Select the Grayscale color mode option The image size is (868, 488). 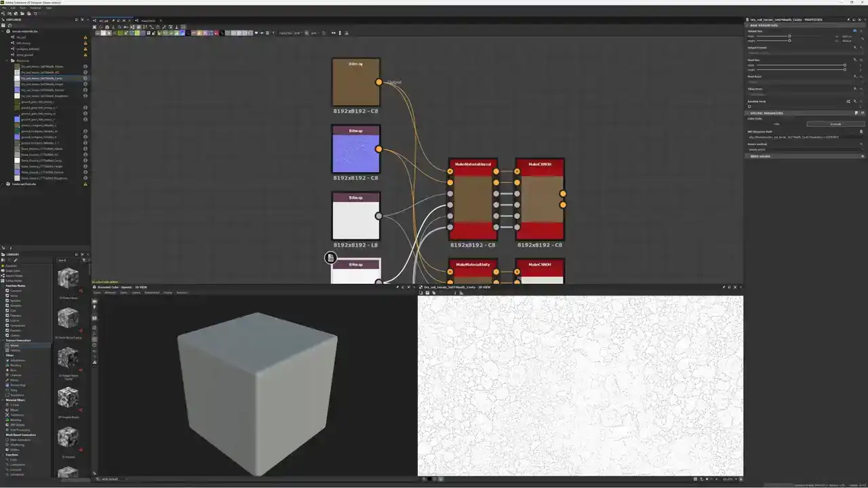pos(835,124)
